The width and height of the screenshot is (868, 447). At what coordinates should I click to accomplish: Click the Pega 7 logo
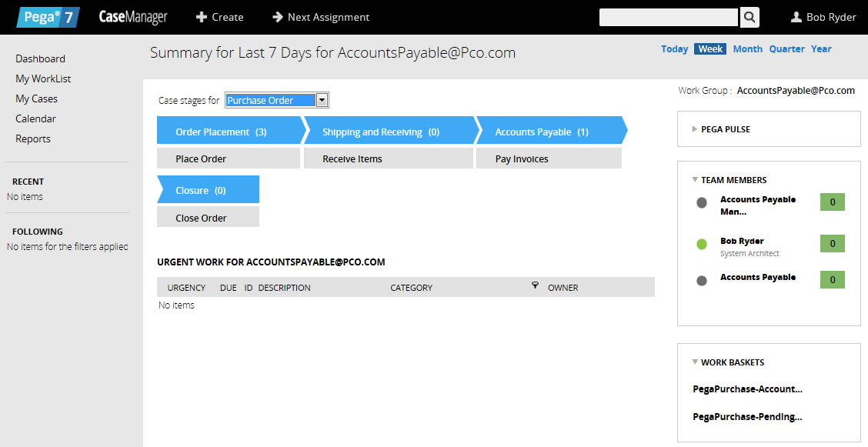coord(48,17)
